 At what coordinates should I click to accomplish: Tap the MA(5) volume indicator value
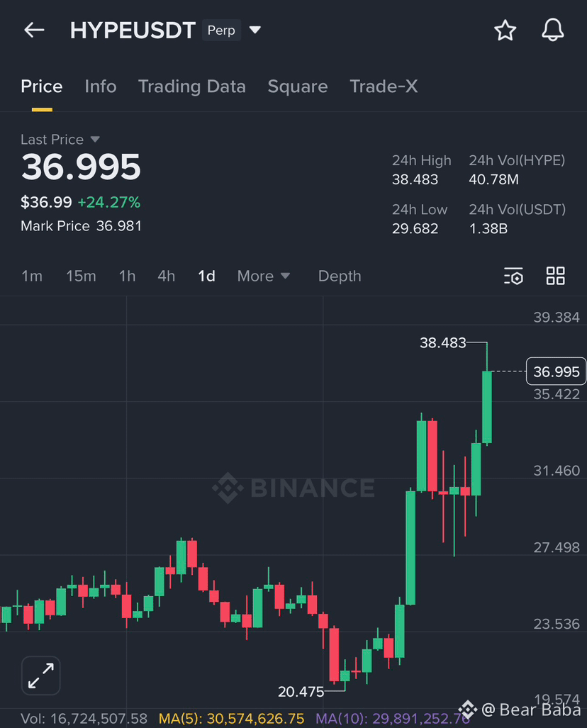[231, 719]
